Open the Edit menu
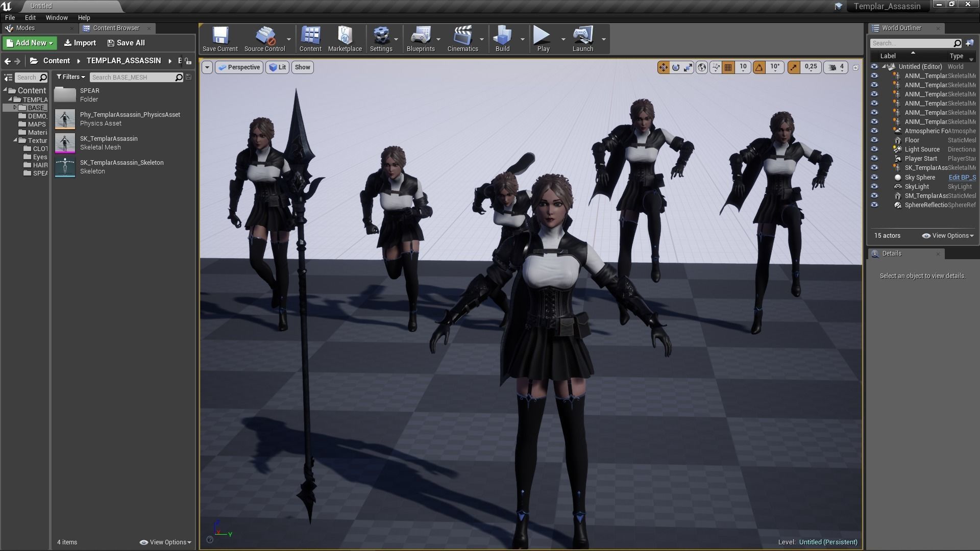 click(30, 17)
